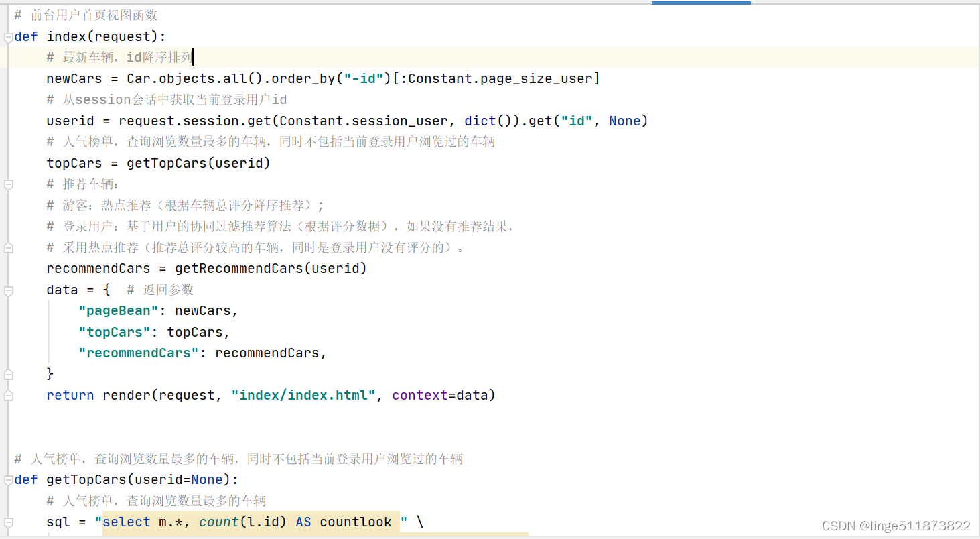The image size is (980, 539).
Task: Collapse the 'data = {' dictionary fold
Action: point(8,290)
